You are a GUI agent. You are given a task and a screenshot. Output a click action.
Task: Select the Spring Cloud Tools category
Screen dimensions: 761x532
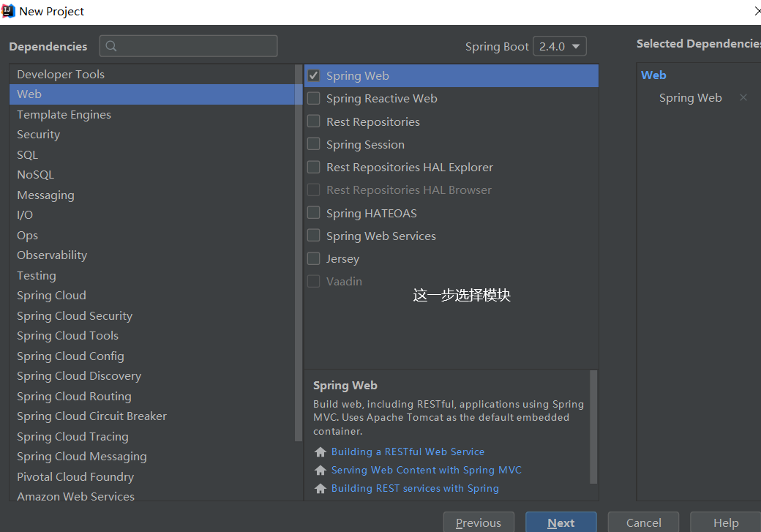(152, 336)
